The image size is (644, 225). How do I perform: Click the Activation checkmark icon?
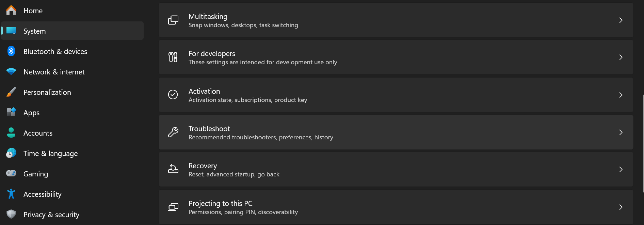[x=173, y=95]
